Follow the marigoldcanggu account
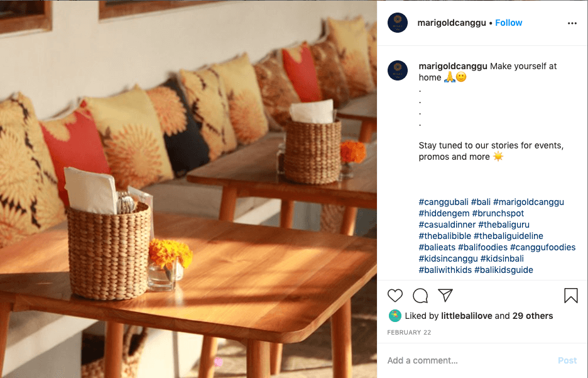Viewport: 588px width, 378px height. point(508,23)
